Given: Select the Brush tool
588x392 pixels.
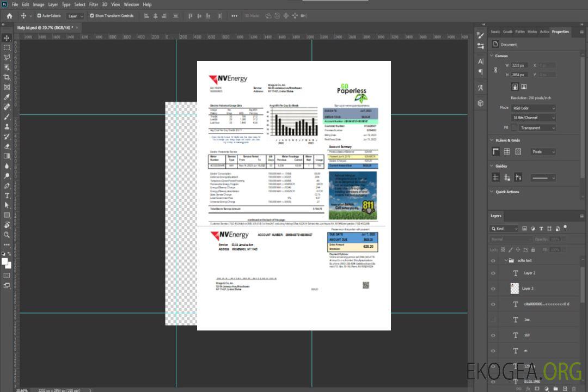Looking at the screenshot, I should pos(7,117).
